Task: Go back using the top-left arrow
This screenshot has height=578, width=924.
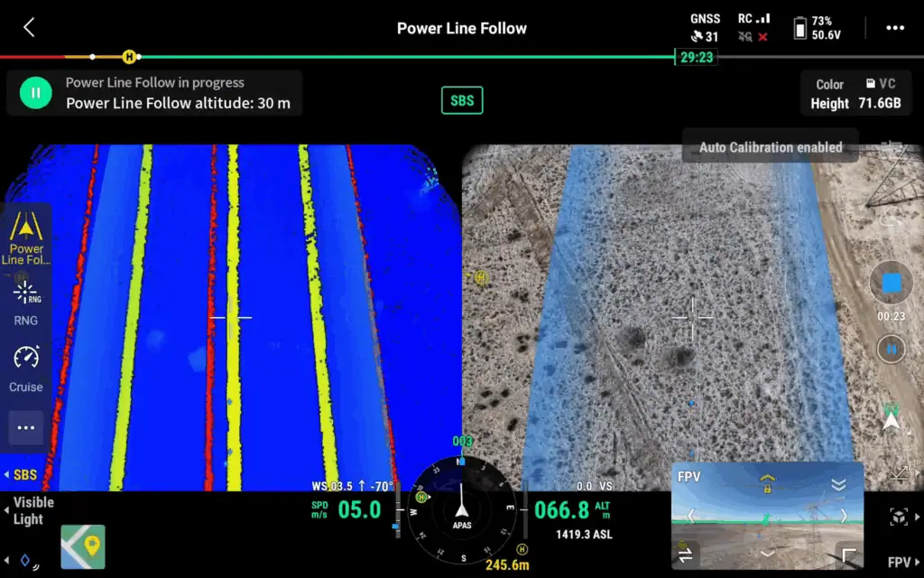Action: [29, 27]
